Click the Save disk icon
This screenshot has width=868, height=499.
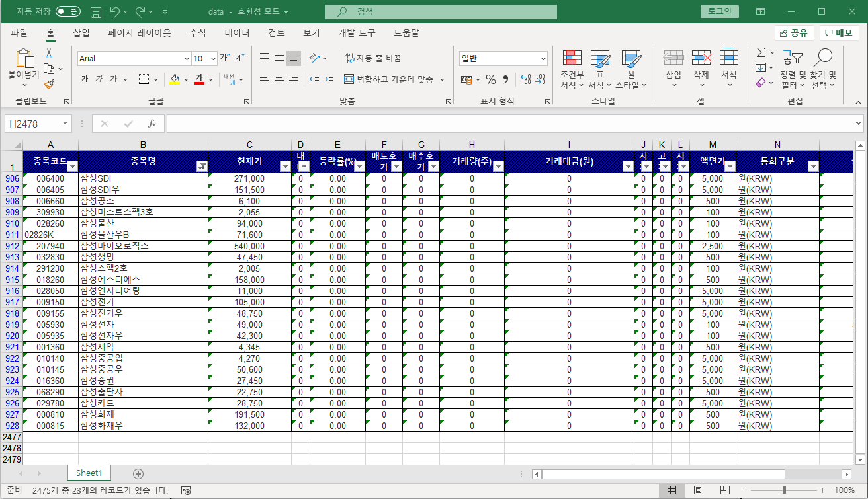tap(96, 12)
